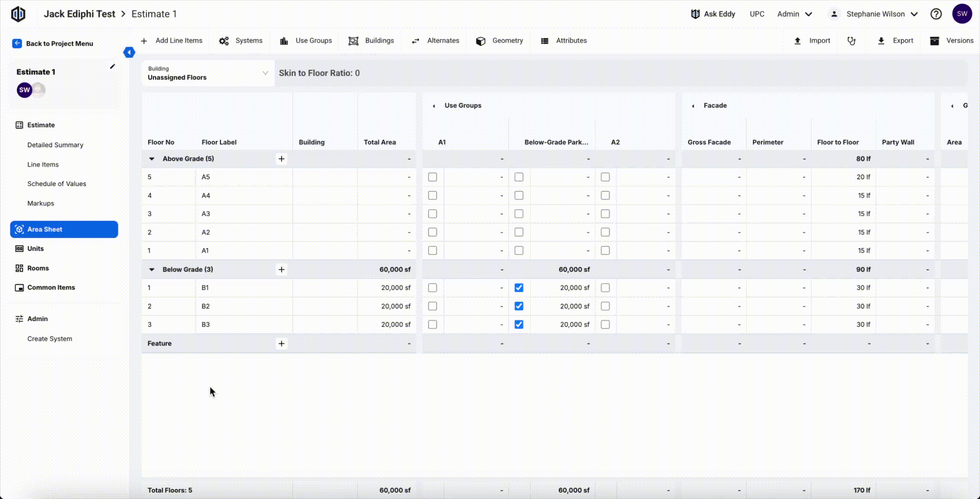The width and height of the screenshot is (980, 499).
Task: Check the A1 use group for floor A5
Action: [x=432, y=177]
